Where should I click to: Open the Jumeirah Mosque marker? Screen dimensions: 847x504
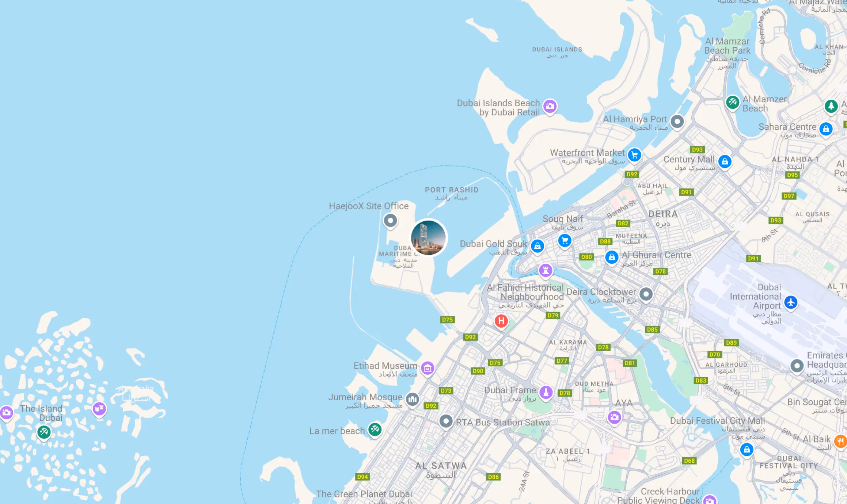click(x=413, y=399)
